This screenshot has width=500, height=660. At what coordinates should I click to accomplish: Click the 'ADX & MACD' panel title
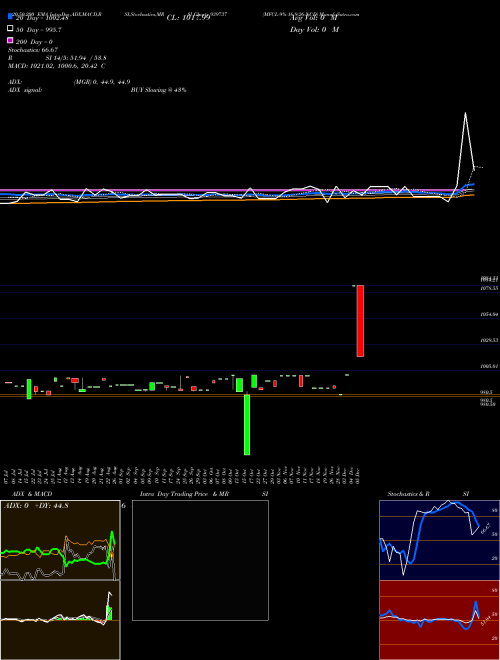click(x=32, y=494)
